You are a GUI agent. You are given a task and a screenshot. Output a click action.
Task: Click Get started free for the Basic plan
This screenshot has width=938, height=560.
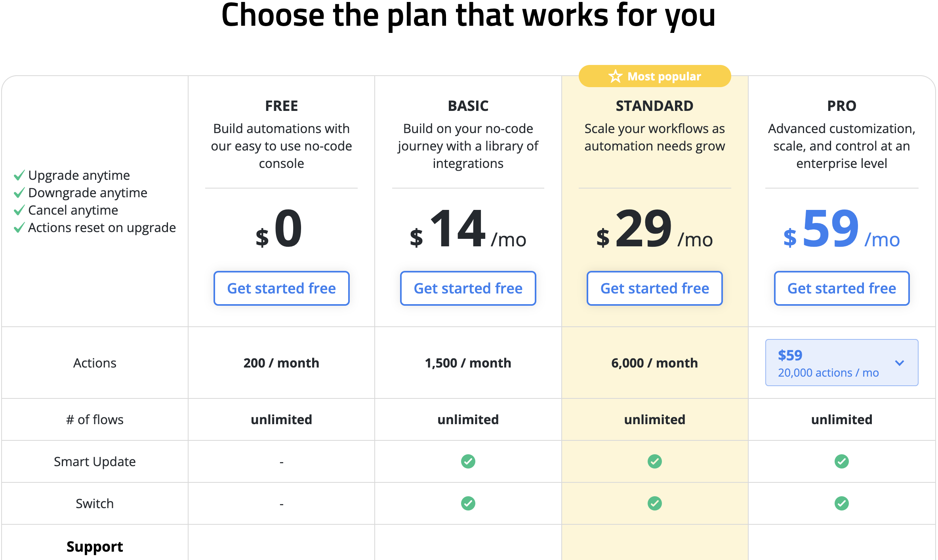[x=468, y=288]
